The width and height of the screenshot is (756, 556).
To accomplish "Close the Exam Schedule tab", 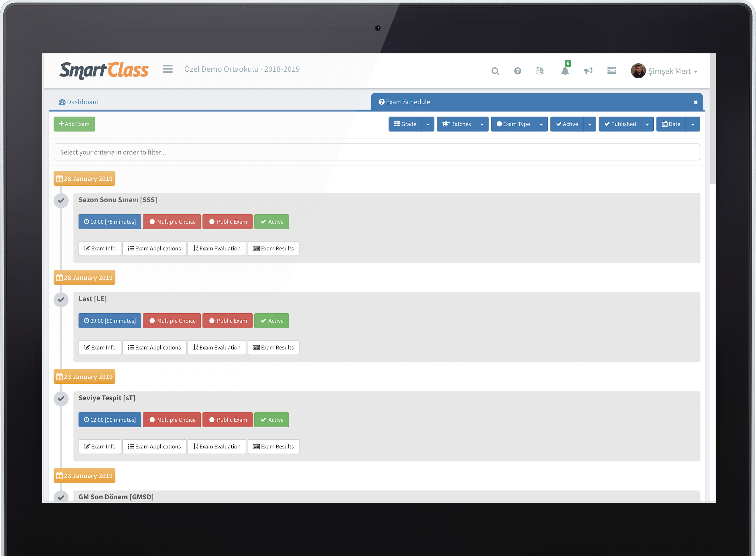I will 695,102.
